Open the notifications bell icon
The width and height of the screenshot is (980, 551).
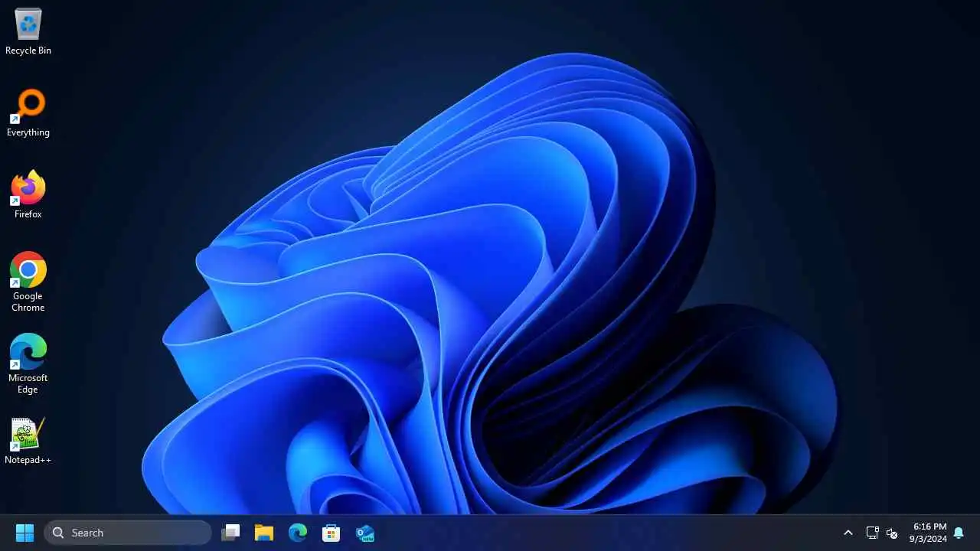point(959,533)
